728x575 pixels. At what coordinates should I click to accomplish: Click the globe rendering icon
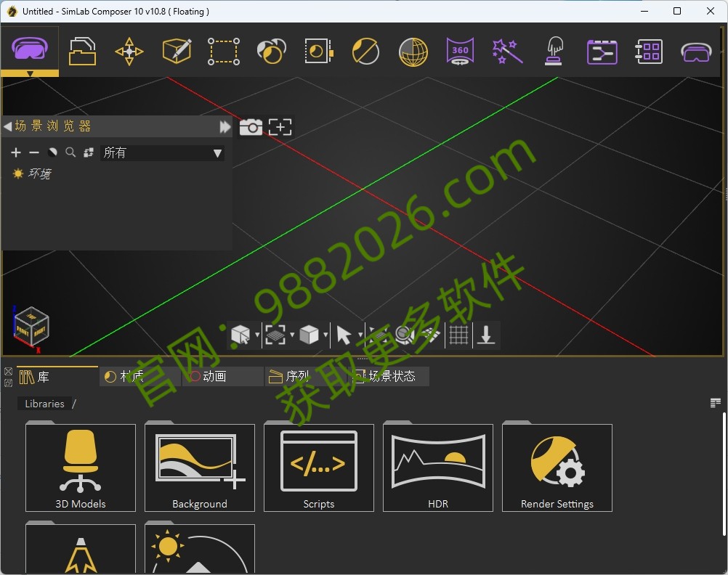[x=413, y=51]
